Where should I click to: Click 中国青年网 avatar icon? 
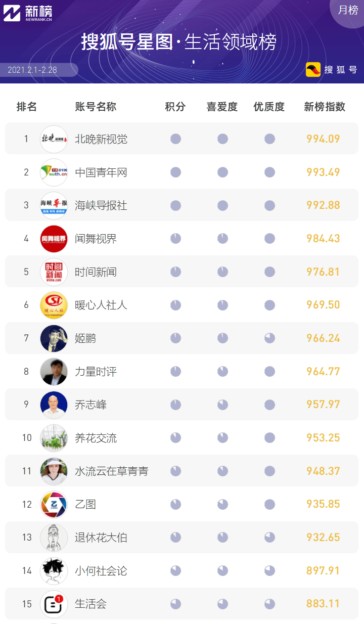pos(54,172)
